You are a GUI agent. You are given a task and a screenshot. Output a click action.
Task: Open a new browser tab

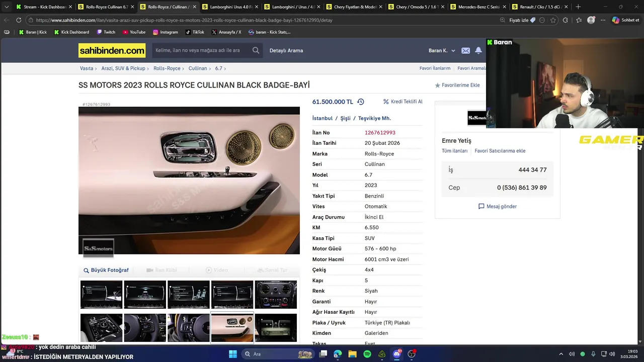pyautogui.click(x=578, y=7)
